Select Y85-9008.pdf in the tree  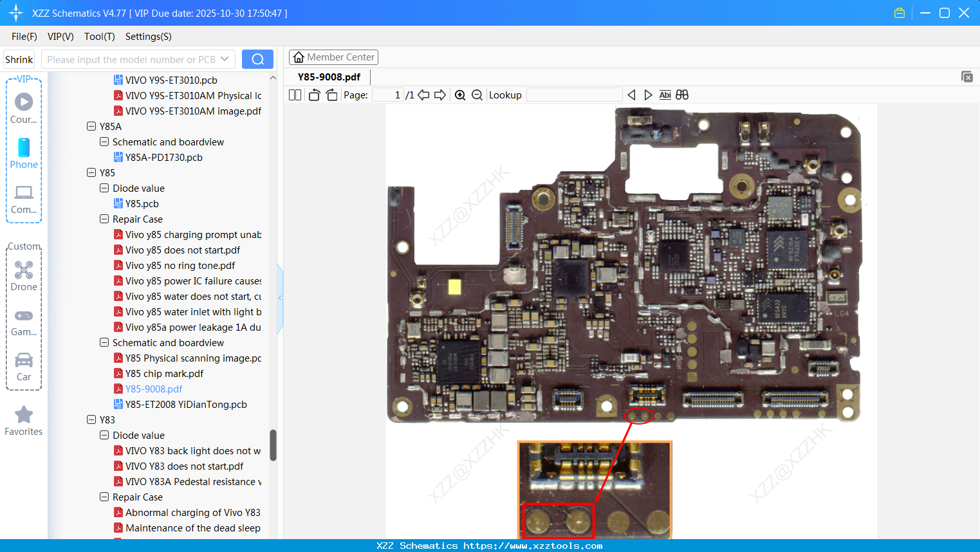(x=154, y=389)
